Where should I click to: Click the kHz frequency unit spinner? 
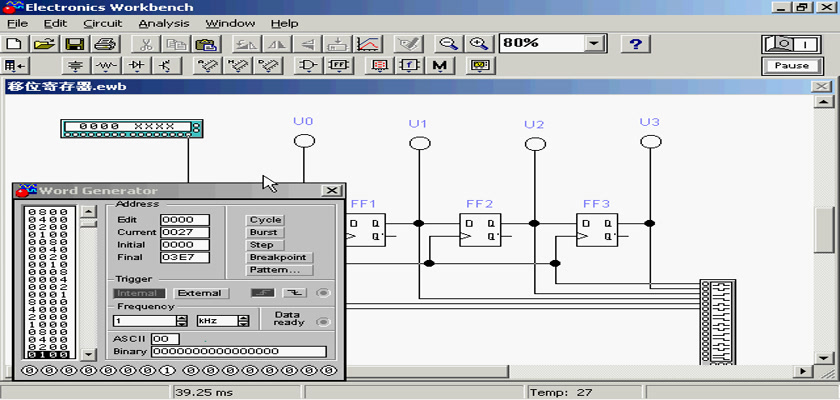242,321
